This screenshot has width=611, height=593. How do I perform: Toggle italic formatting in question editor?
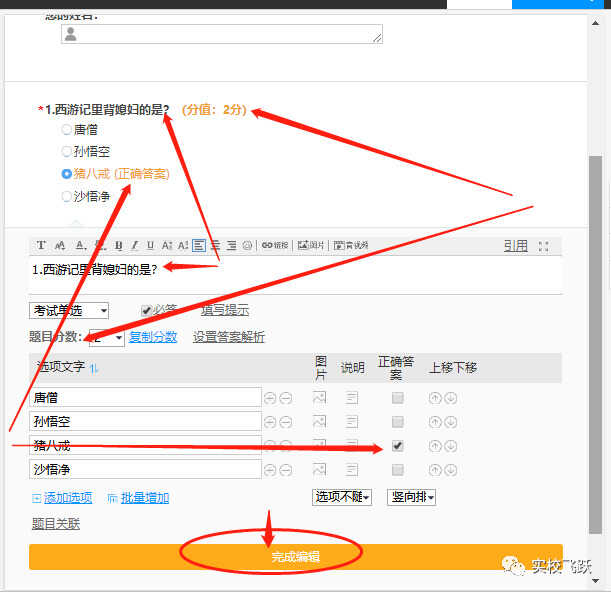click(134, 245)
